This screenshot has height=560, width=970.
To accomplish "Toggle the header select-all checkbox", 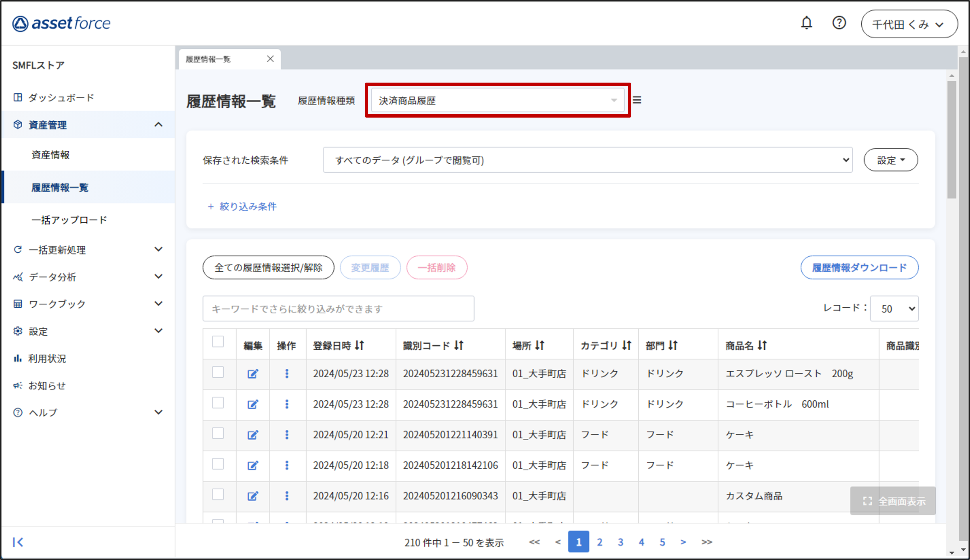I will tap(218, 341).
